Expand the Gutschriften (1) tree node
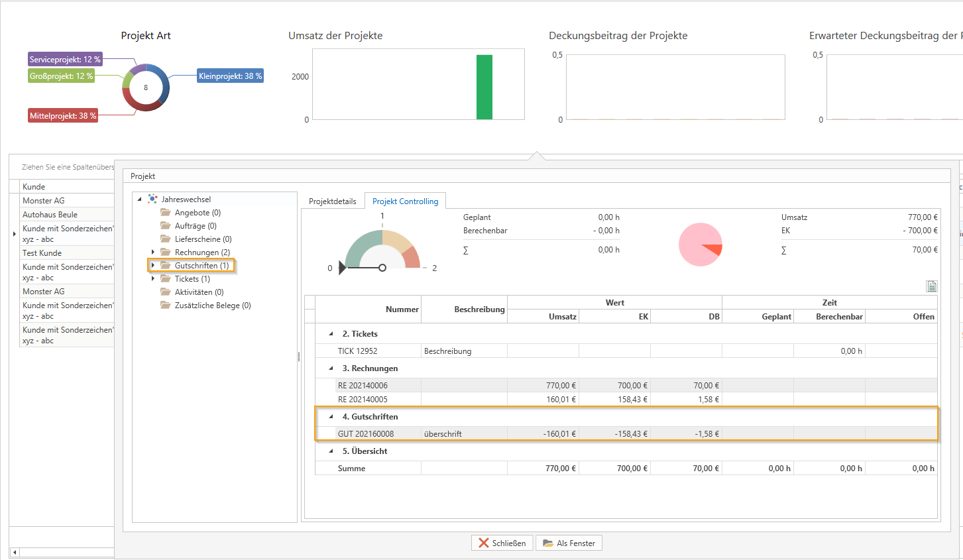Screen dimensions: 963x560 pos(153,266)
